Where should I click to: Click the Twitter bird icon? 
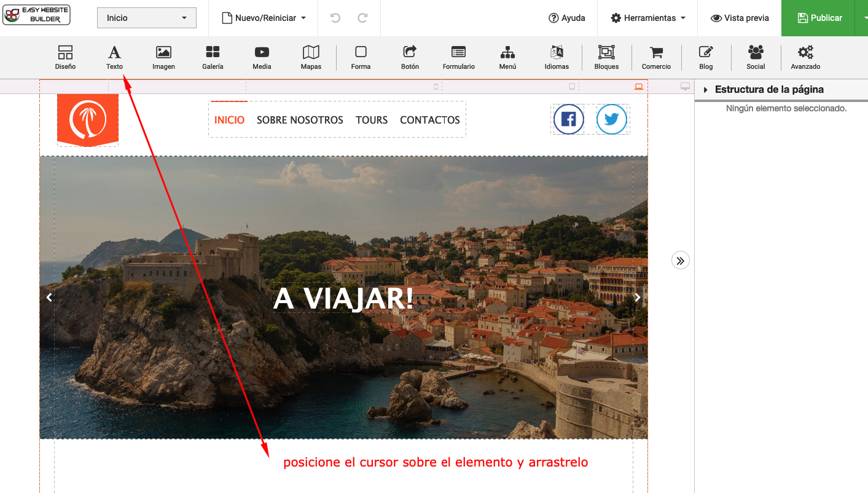(x=611, y=119)
